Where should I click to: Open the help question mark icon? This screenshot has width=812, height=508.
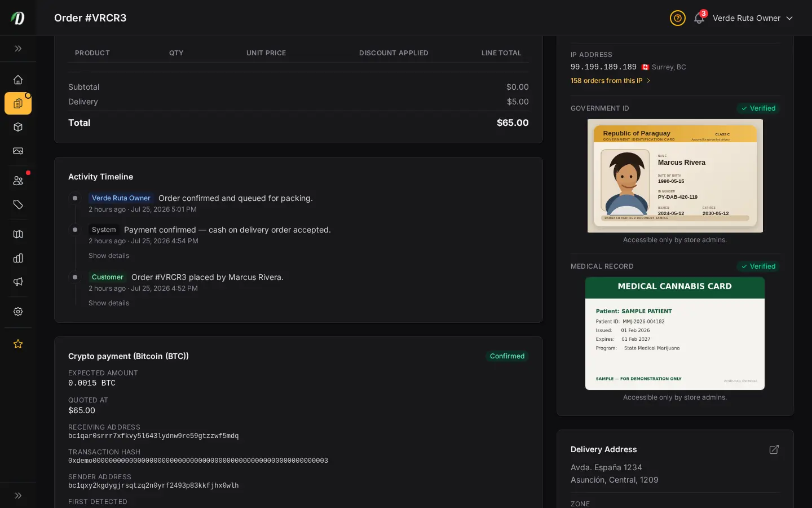coord(677,18)
